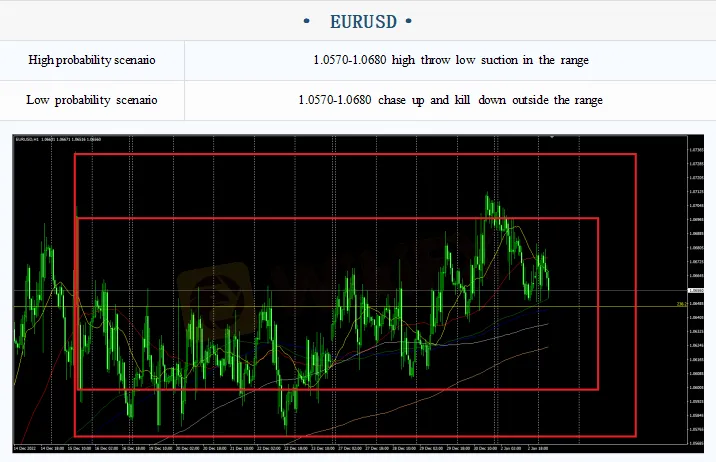Click the EURUSD title heading
This screenshot has height=462, width=716.
[x=357, y=20]
